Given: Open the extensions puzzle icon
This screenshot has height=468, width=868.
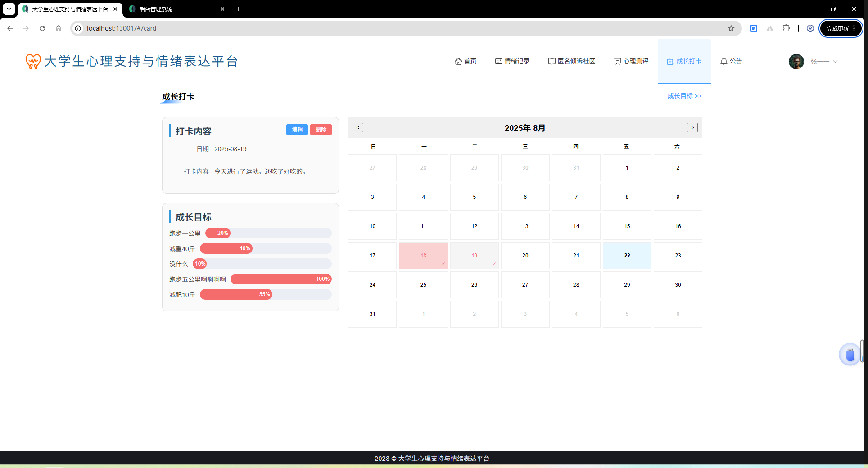Looking at the screenshot, I should [786, 28].
